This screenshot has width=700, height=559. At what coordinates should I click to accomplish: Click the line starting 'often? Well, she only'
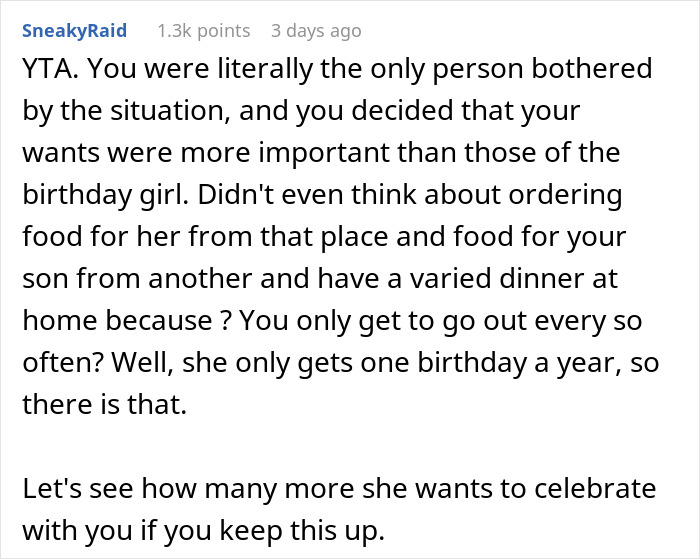coord(341,363)
